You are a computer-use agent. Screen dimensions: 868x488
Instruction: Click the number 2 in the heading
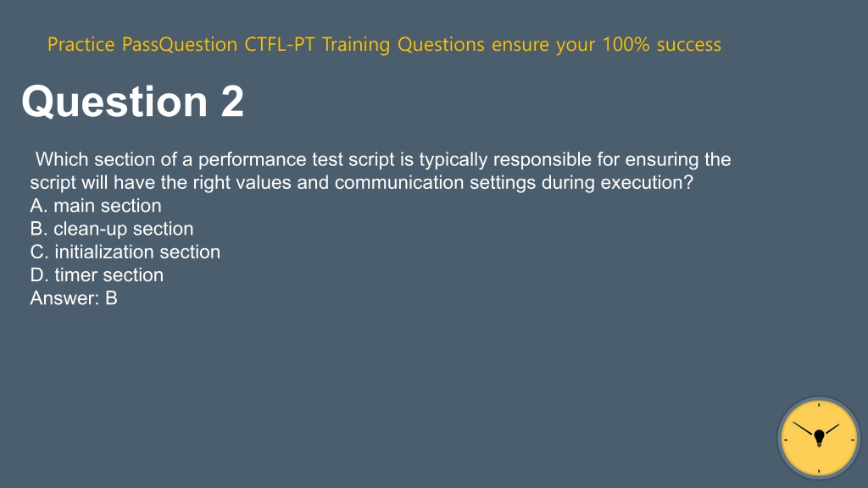[x=232, y=102]
